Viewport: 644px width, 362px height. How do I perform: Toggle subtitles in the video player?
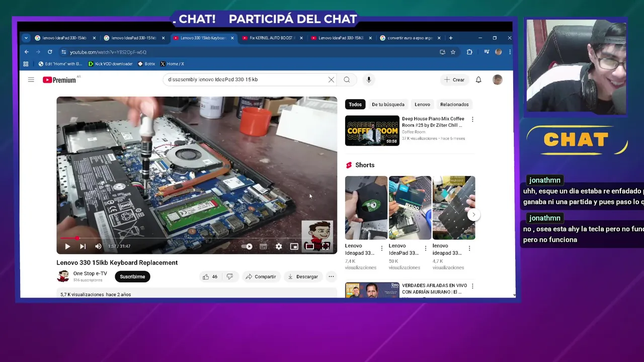pos(263,246)
